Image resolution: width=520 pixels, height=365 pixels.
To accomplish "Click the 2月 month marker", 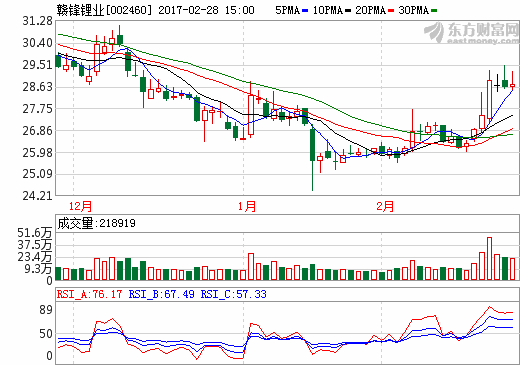I will tap(385, 206).
